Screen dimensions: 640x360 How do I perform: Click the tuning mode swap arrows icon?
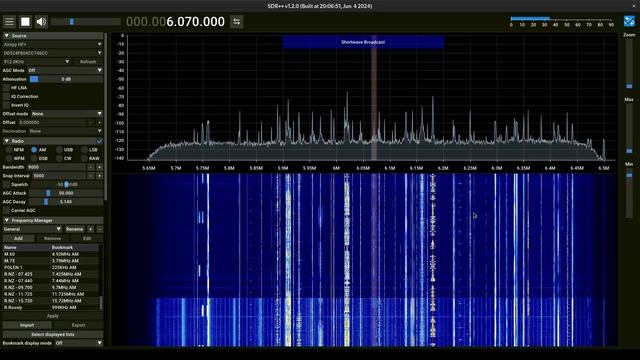tap(237, 22)
